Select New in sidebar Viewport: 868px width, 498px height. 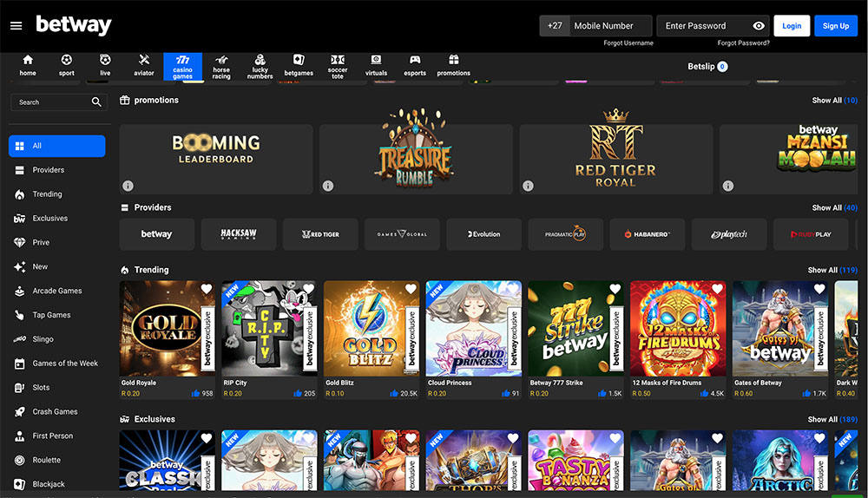point(57,266)
